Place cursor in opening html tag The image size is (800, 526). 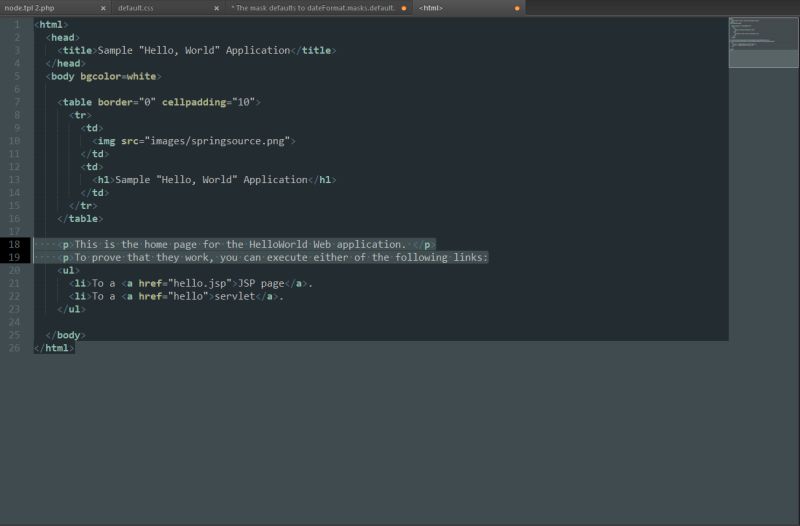[x=51, y=24]
